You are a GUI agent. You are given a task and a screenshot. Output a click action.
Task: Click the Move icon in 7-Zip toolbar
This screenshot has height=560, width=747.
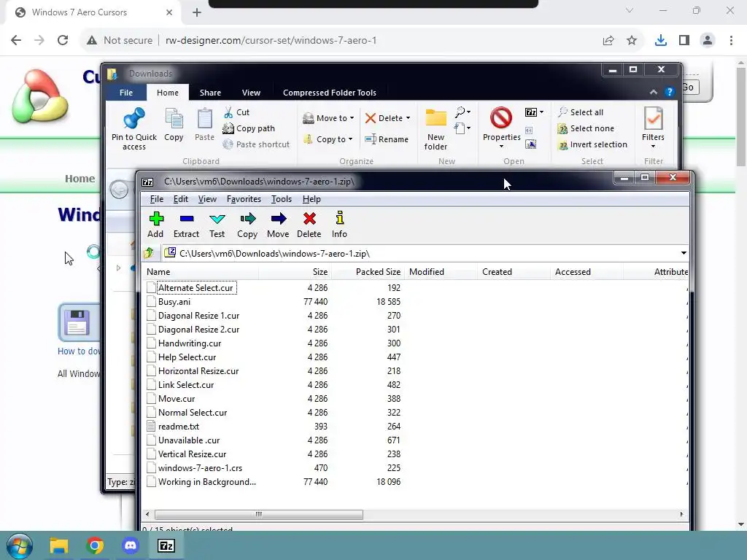278,225
